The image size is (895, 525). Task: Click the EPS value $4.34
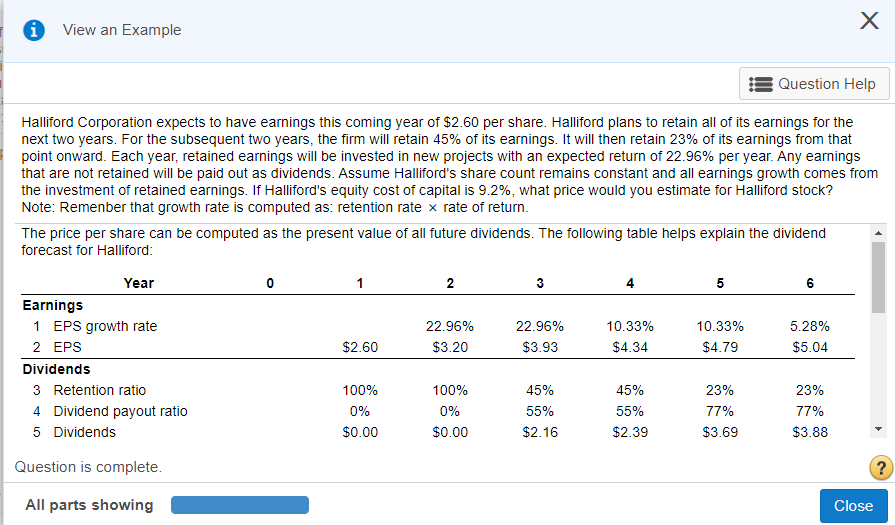[x=630, y=348]
